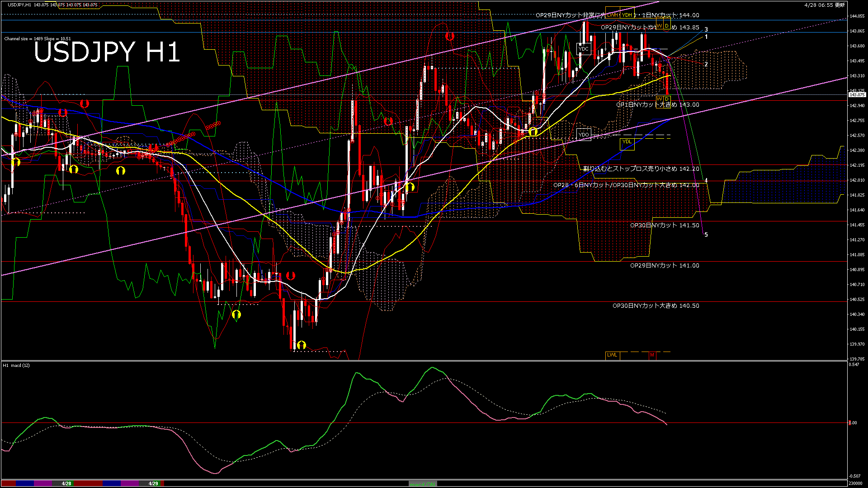Click the red down-arrow signal at the chart high
868x488 pixels.
click(x=449, y=37)
